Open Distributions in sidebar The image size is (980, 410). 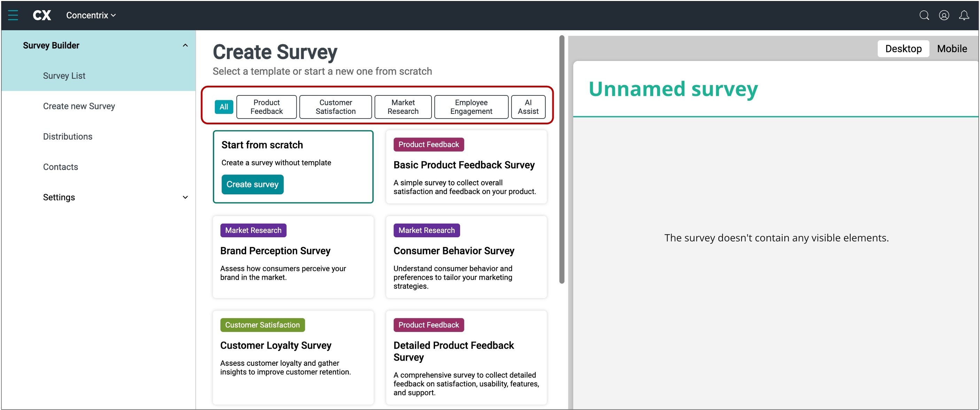coord(67,136)
